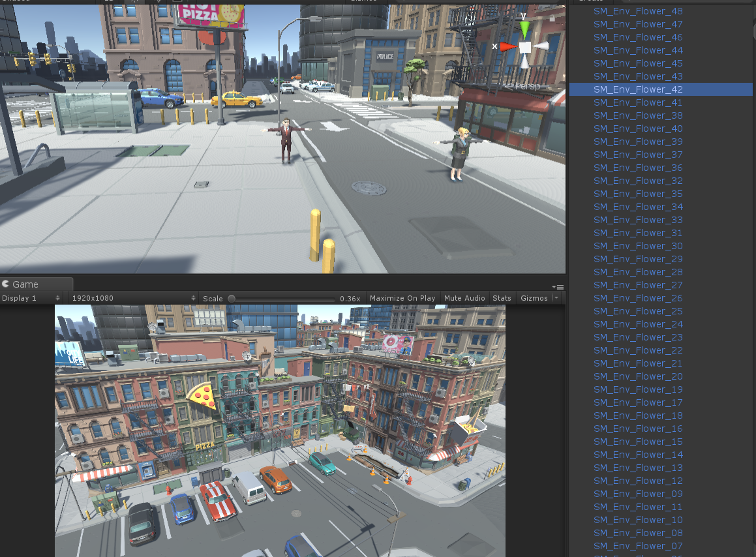Select SM_Env_Flower_12 in the Hierarchy

point(661,480)
